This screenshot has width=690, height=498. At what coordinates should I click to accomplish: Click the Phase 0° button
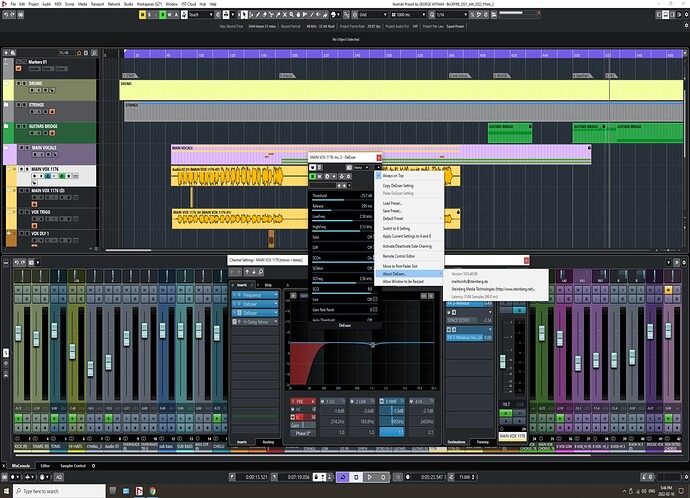pos(303,433)
